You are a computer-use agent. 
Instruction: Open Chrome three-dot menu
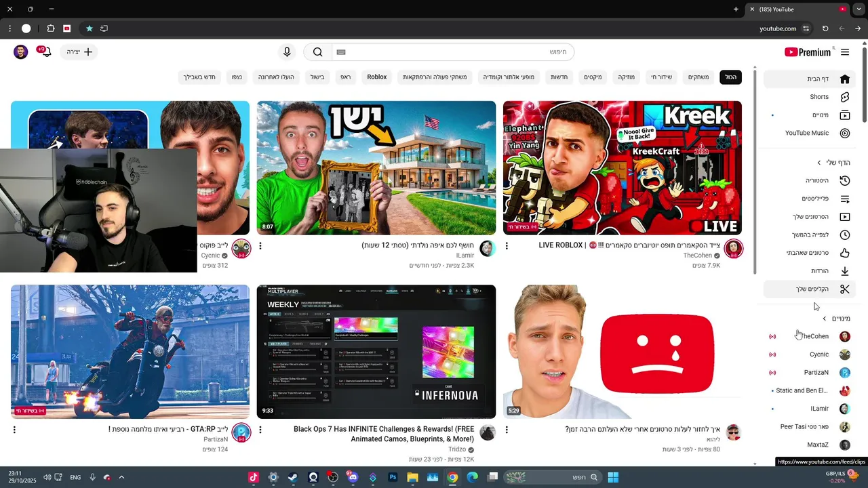pos(9,28)
